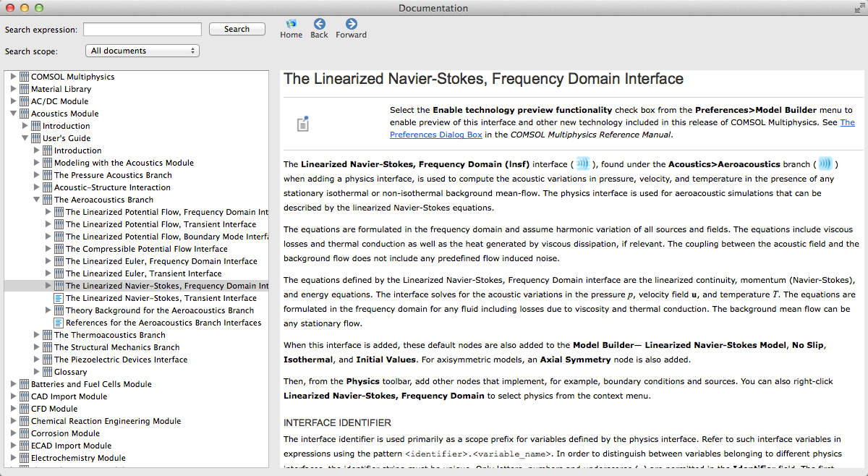This screenshot has width=868, height=476.
Task: Click book icon next to Glossary
Action: tap(48, 372)
